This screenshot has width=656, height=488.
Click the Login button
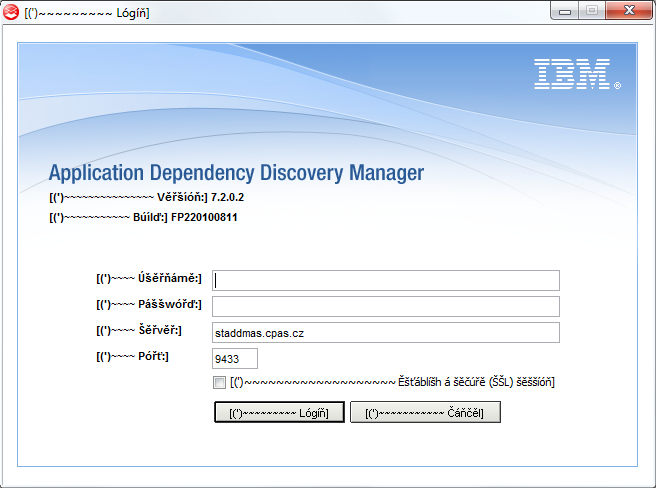[x=279, y=412]
